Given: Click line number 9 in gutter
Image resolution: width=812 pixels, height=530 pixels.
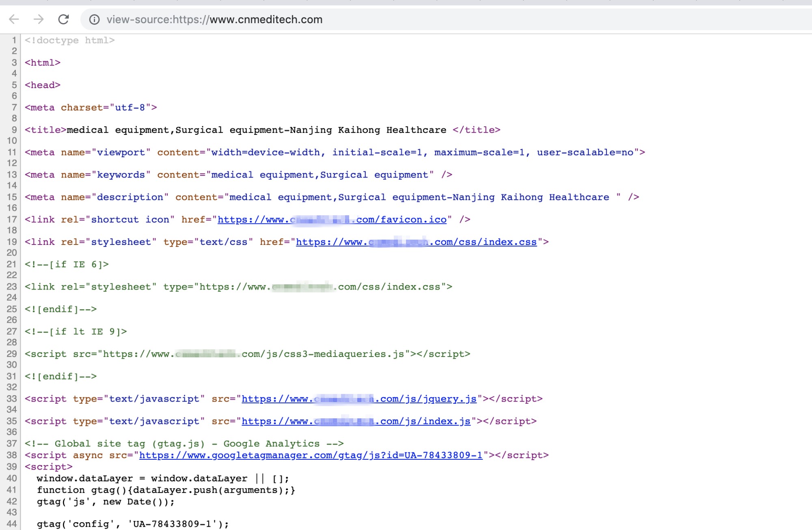Looking at the screenshot, I should point(14,130).
